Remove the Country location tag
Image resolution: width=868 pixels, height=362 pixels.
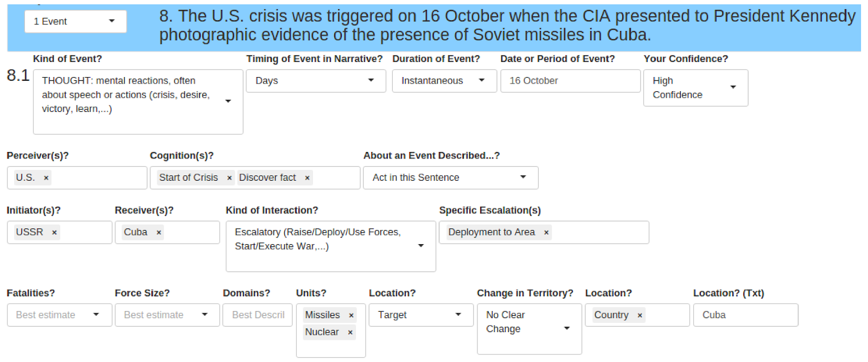click(x=640, y=315)
